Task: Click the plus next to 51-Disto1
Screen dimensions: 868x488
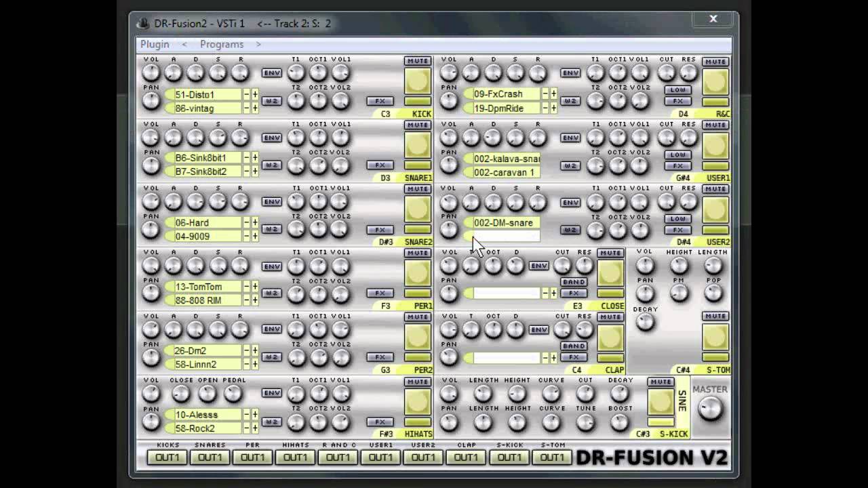Action: point(255,94)
